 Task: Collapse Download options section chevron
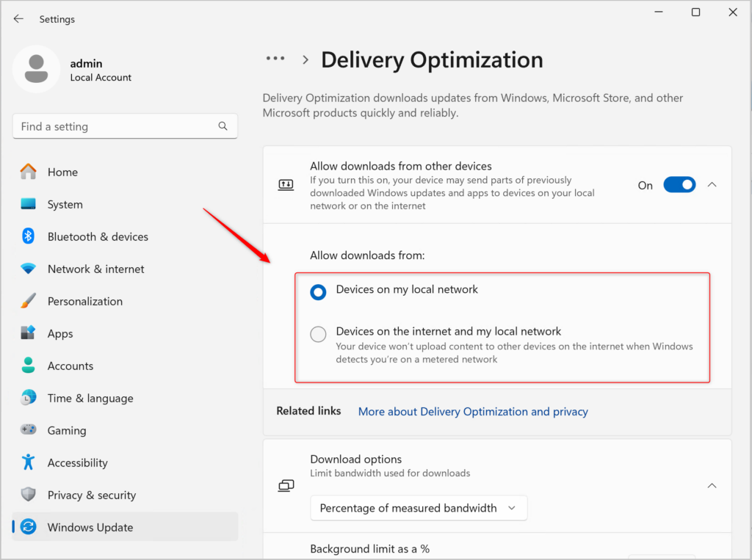point(712,486)
